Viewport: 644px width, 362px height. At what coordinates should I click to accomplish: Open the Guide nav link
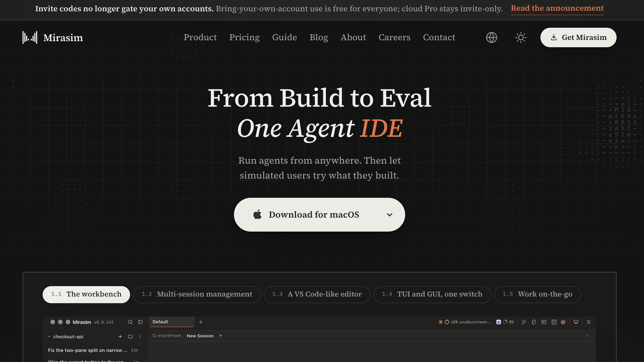(x=285, y=37)
